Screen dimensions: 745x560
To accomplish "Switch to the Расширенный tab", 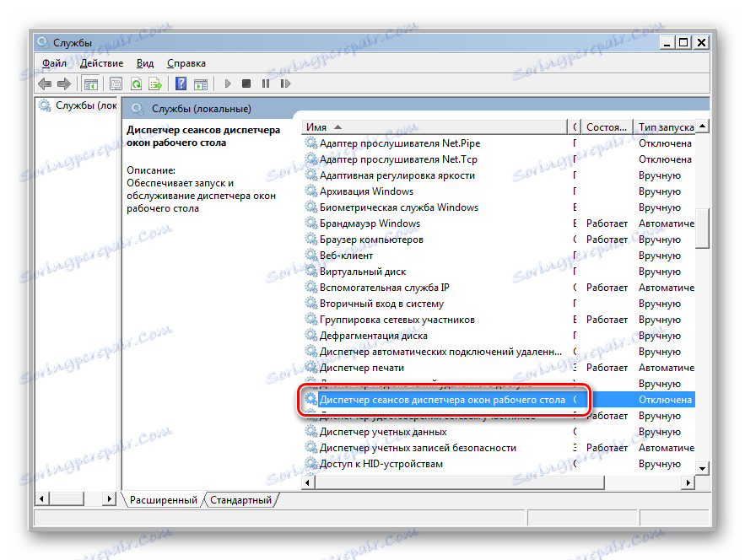I will pos(164,500).
